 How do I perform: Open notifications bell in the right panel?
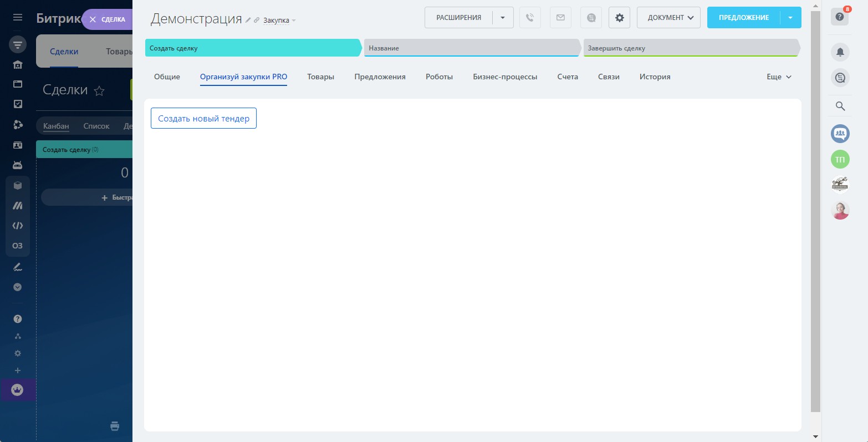840,52
